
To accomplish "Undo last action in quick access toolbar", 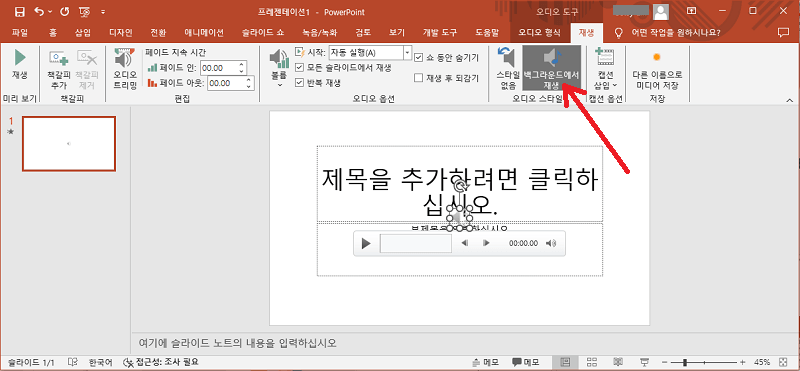I will tap(40, 11).
